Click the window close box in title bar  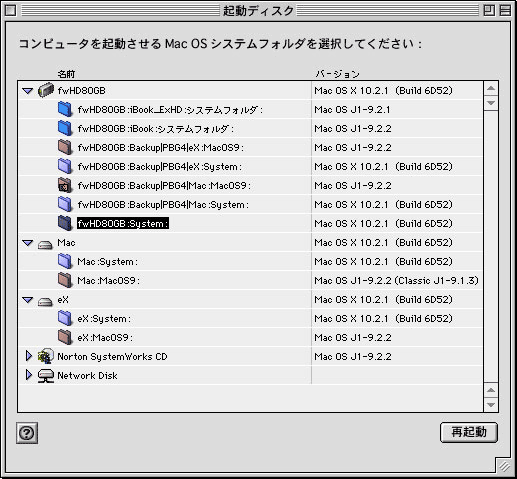pyautogui.click(x=10, y=11)
